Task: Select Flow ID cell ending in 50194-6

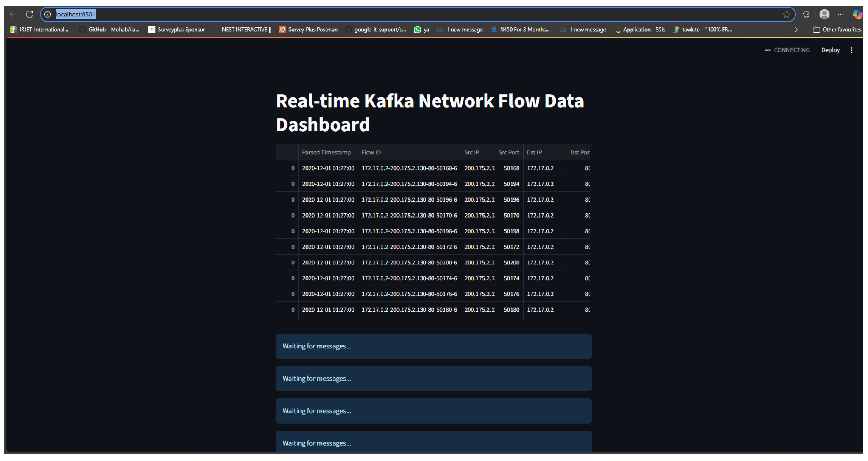Action: click(409, 184)
